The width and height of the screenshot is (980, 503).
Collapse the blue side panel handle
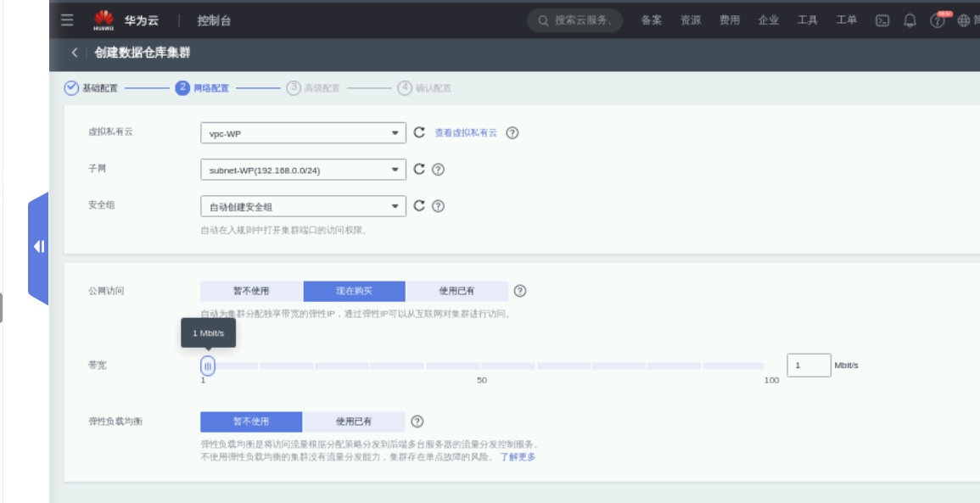[x=38, y=247]
